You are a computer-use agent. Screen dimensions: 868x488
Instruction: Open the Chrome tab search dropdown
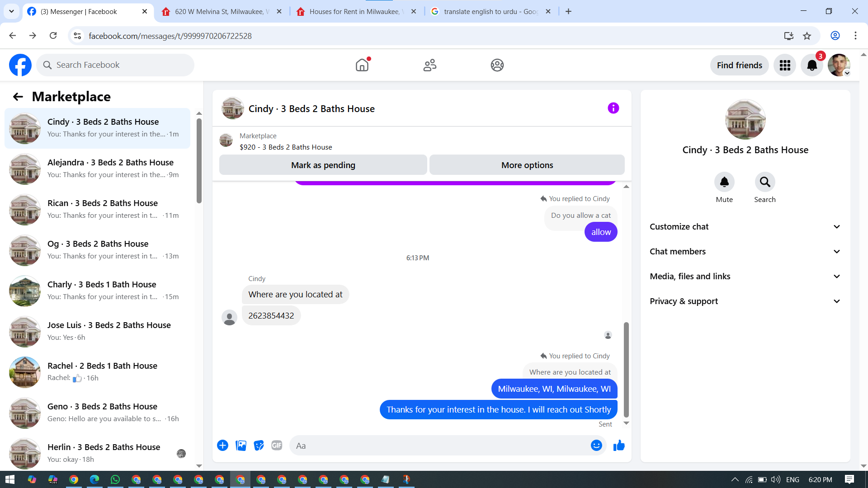(x=11, y=11)
